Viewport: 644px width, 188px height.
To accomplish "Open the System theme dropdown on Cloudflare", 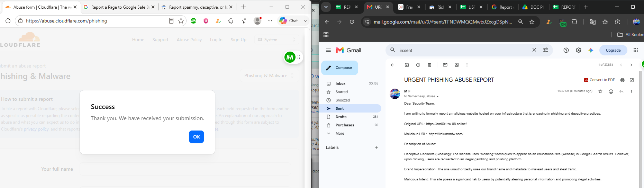I will coord(277,40).
